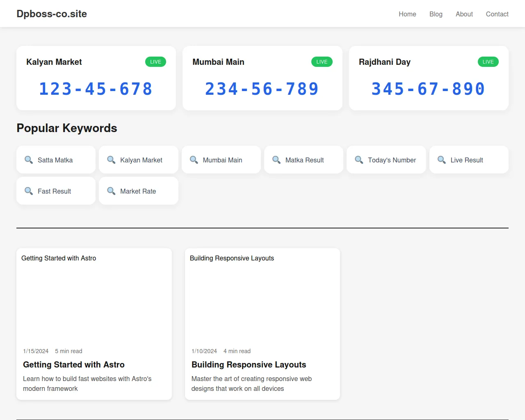Click the LIVE badge on Rajdhani Day card
Screen dimensions: 525x420
(488, 62)
